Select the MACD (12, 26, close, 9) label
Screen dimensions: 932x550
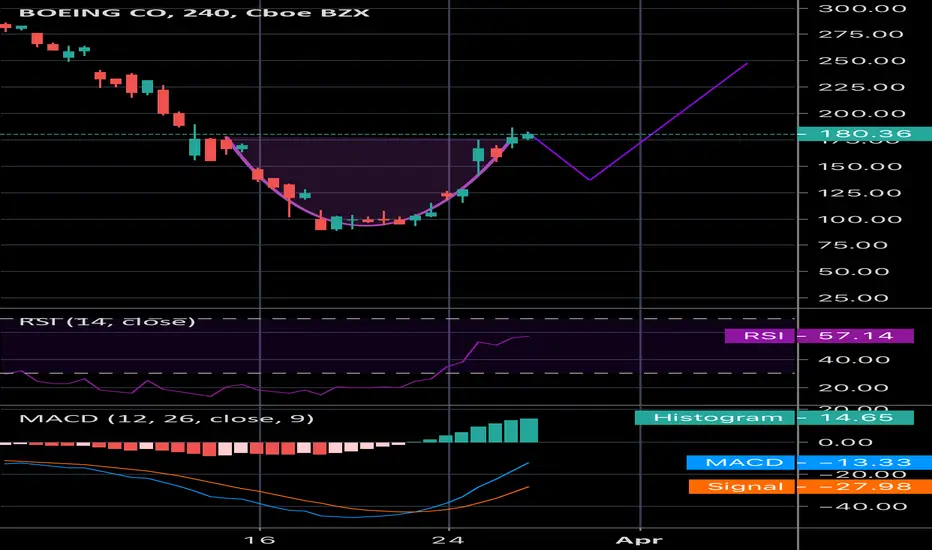[166, 419]
